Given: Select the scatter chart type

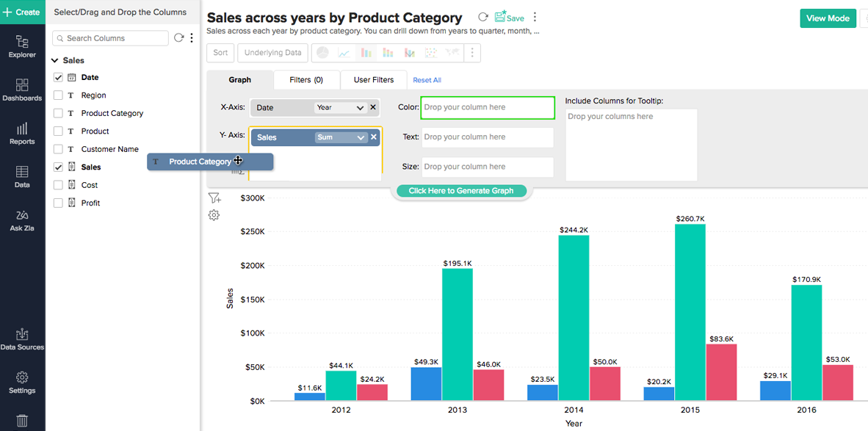Looking at the screenshot, I should coord(430,53).
